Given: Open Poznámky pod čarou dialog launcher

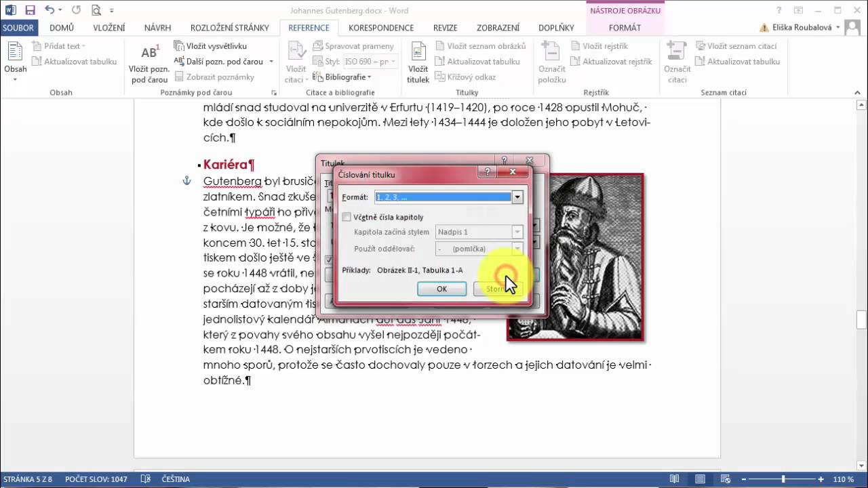Looking at the screenshot, I should [274, 92].
